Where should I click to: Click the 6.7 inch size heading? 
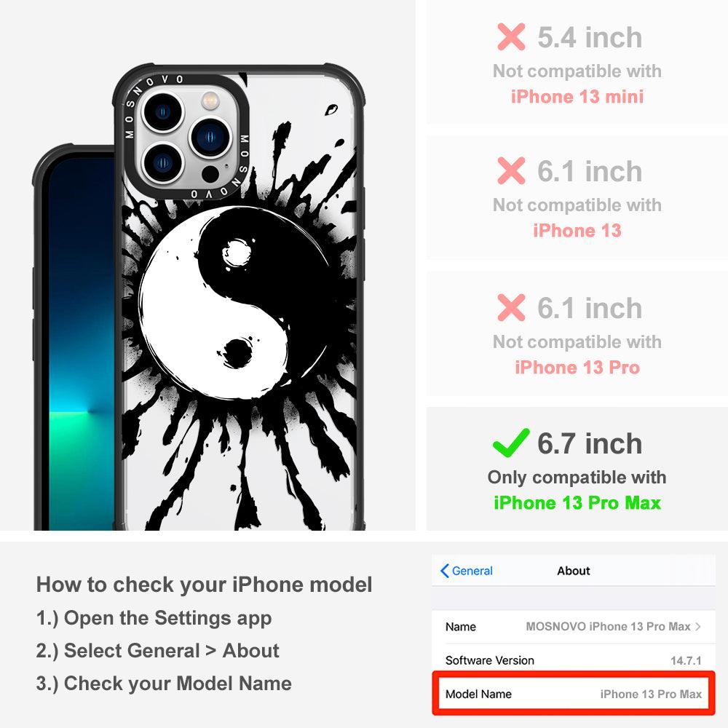click(x=590, y=443)
